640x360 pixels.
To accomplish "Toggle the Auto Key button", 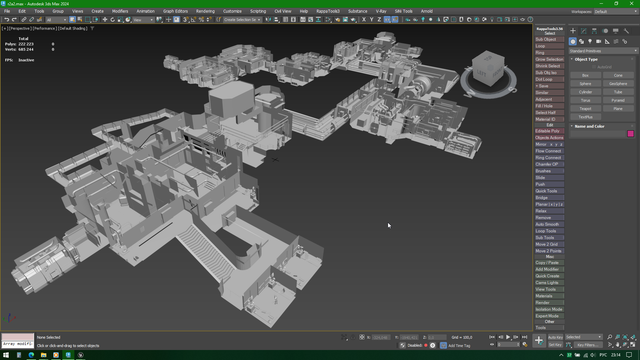I will point(555,337).
